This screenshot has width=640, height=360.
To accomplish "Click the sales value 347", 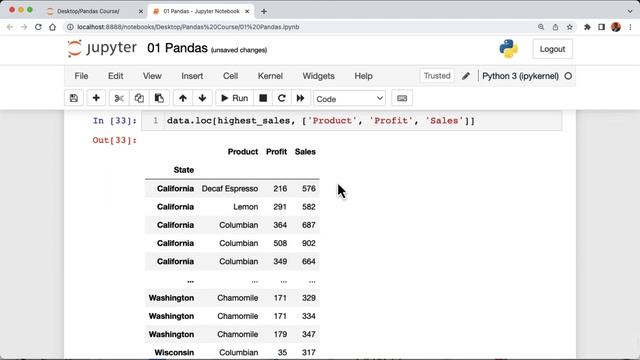I will [309, 334].
